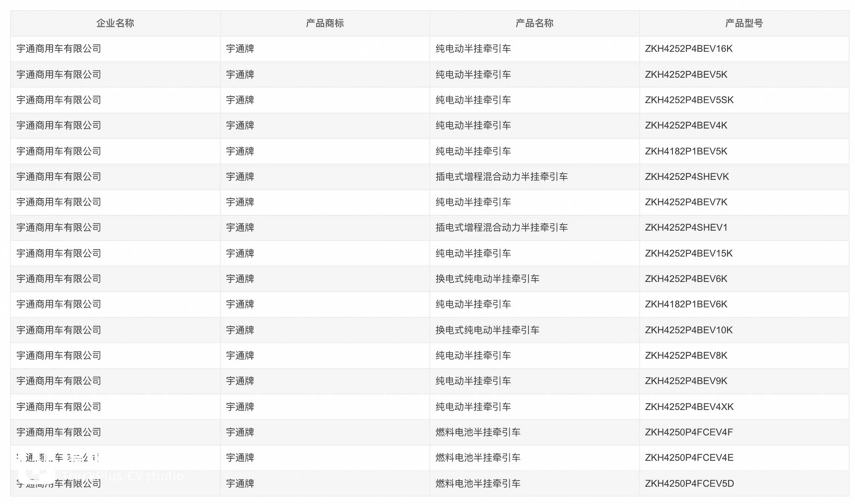This screenshot has width=855, height=504.
Task: Select model cell ZKH4252P4BEV10K
Action: click(688, 330)
